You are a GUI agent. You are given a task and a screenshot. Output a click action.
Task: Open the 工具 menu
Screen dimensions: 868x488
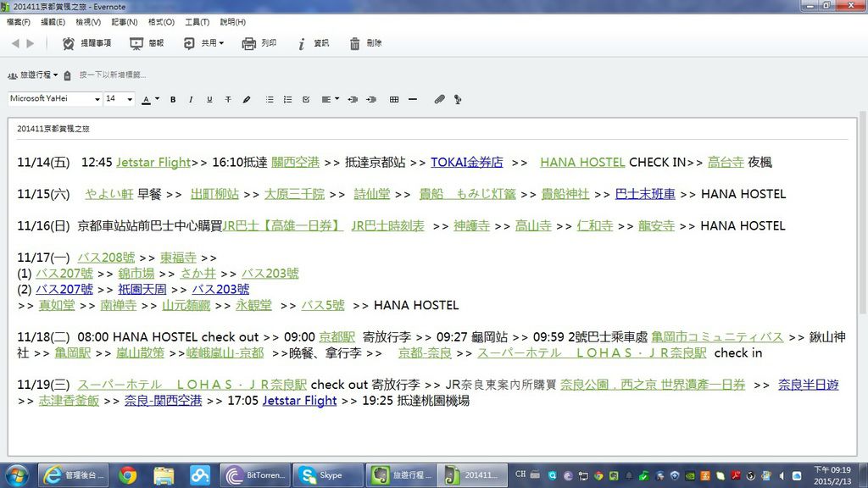click(196, 22)
